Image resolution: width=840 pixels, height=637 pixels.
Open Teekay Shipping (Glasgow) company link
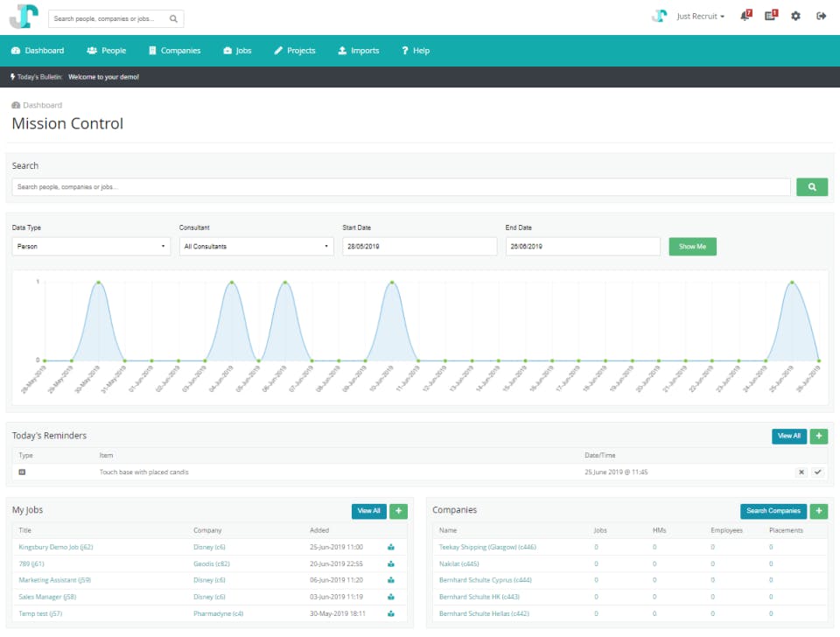click(x=487, y=548)
